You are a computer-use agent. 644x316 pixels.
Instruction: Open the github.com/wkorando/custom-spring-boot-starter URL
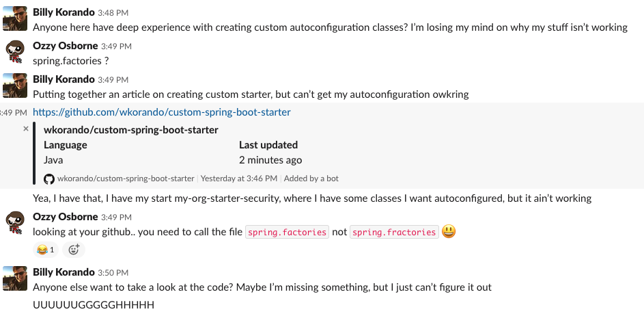pyautogui.click(x=162, y=112)
